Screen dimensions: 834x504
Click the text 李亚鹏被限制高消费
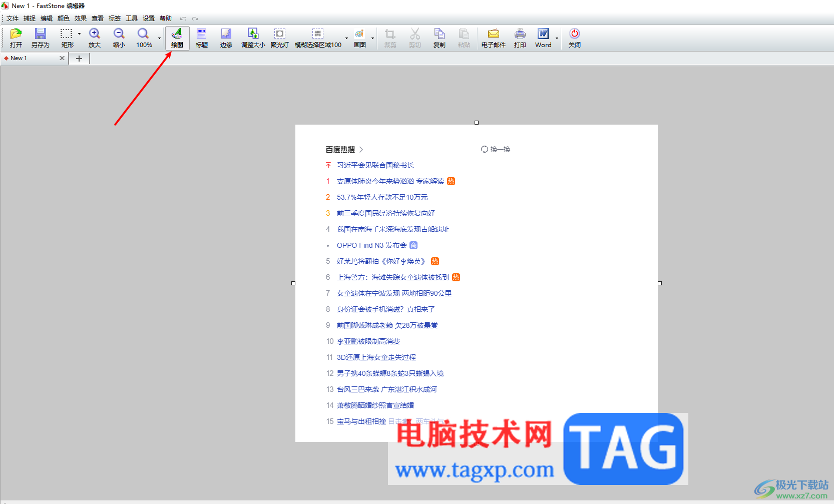click(368, 341)
